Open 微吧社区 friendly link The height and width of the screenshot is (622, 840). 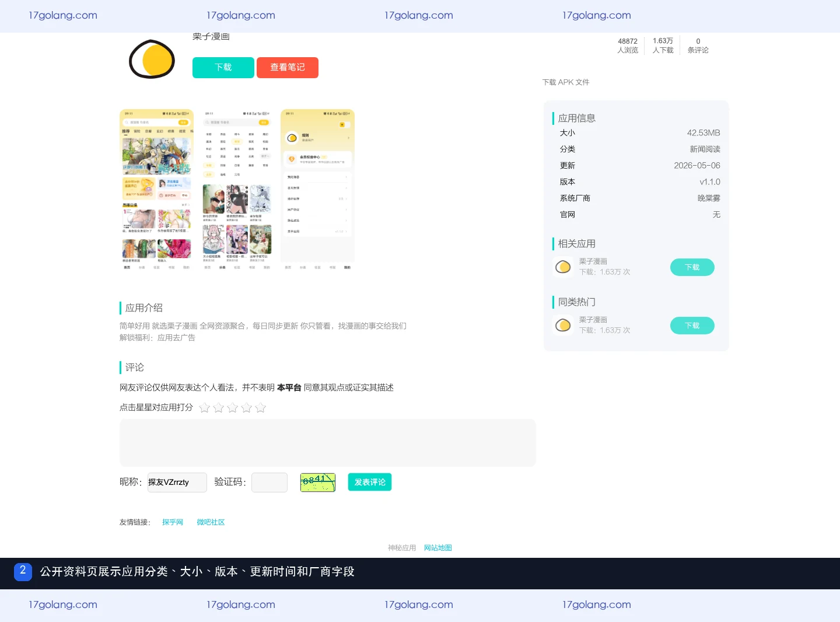click(211, 522)
